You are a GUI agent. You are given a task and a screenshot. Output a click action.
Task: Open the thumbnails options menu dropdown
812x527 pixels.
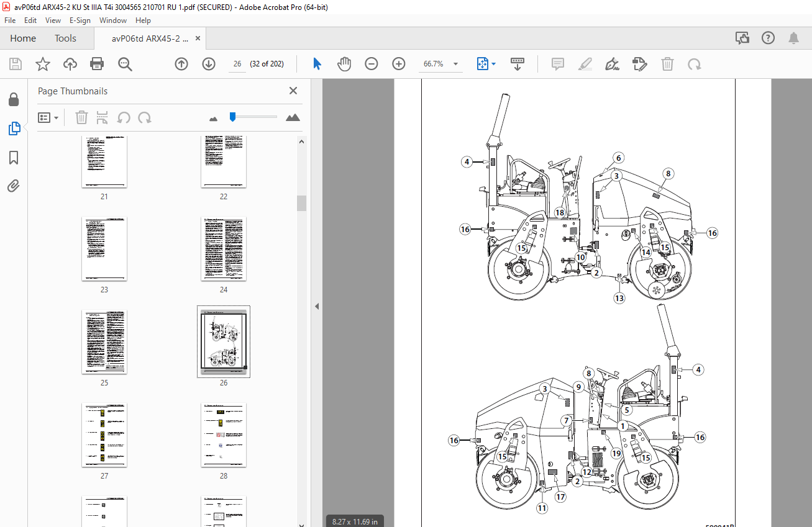(48, 117)
